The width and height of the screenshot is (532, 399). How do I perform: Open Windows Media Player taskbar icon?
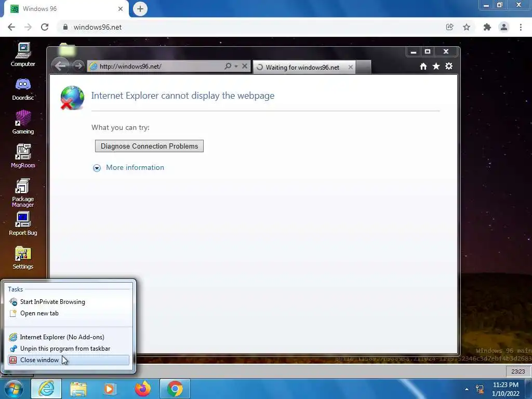point(109,389)
